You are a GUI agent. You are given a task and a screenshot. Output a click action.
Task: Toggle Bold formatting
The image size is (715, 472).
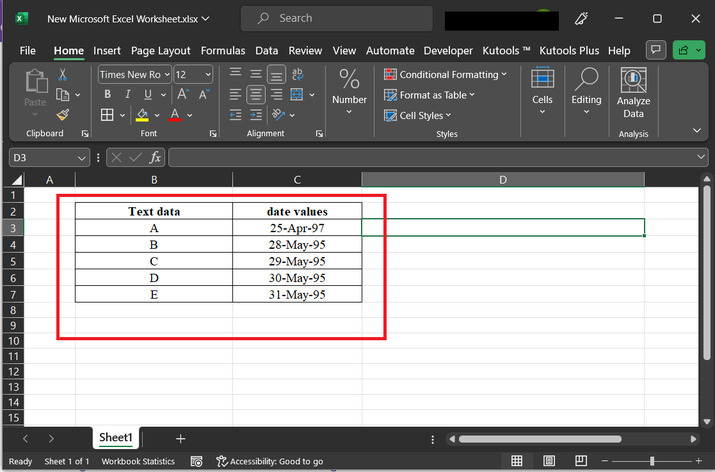(x=107, y=95)
